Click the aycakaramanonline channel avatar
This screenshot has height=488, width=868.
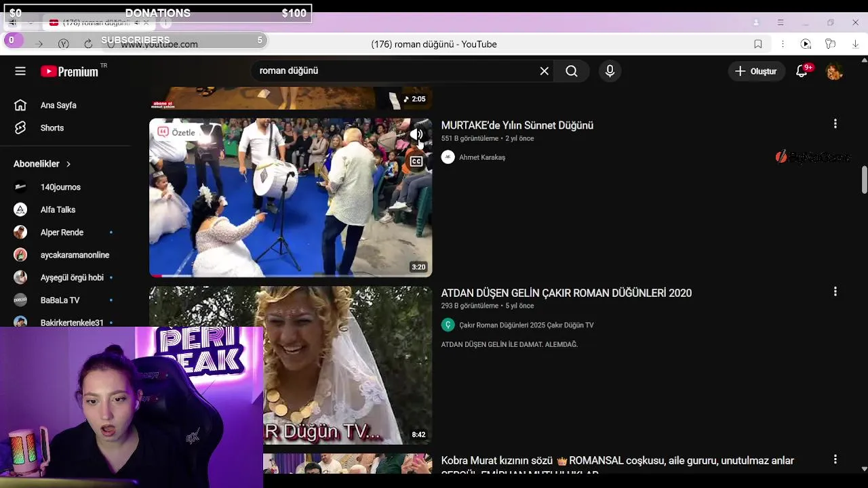pos(20,255)
